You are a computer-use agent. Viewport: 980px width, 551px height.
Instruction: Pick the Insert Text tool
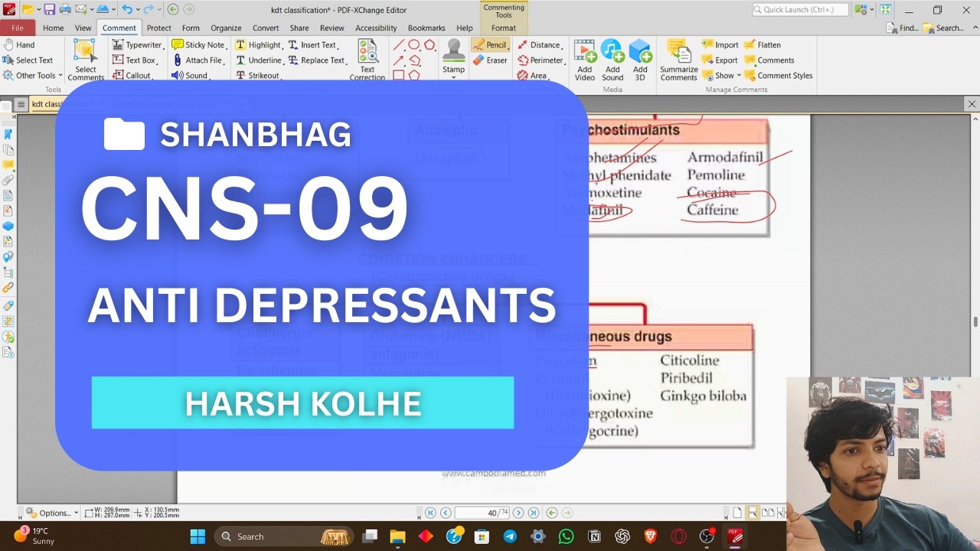pyautogui.click(x=312, y=45)
